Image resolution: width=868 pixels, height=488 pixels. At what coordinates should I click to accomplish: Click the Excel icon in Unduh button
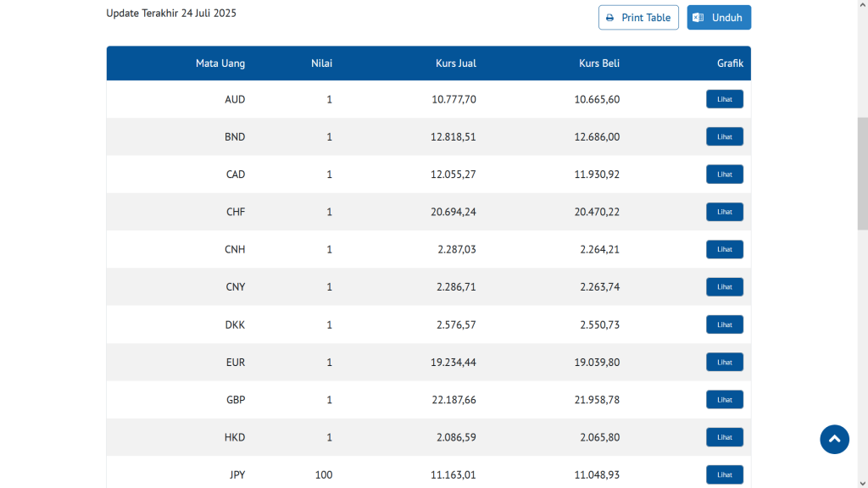(x=698, y=18)
